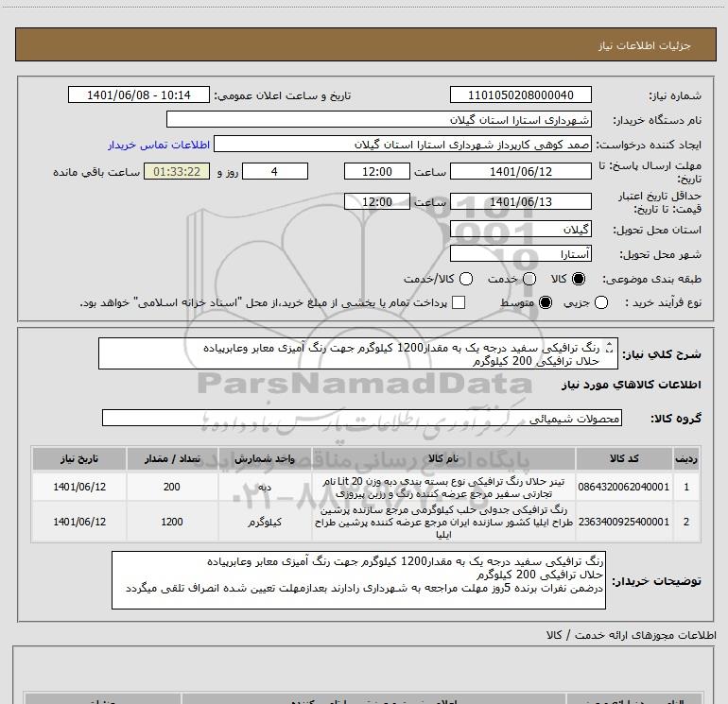Screen dimensions: 728x704
Task: Choose the جزیی purchase process option
Action: pyautogui.click(x=600, y=303)
